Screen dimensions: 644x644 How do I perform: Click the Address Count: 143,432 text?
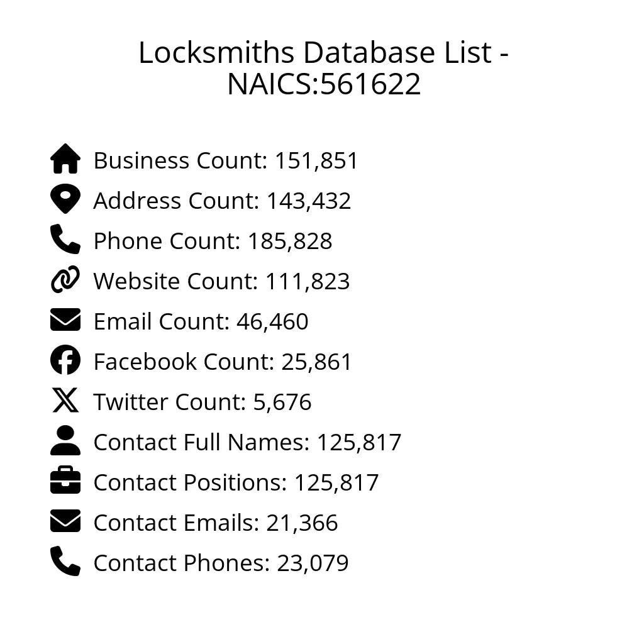pyautogui.click(x=222, y=201)
